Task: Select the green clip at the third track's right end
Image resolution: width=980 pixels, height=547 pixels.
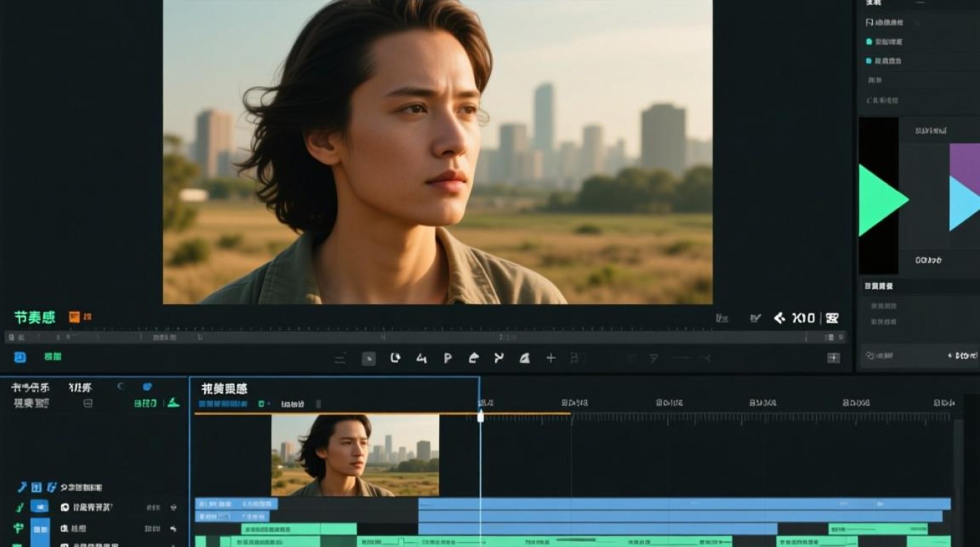Action: click(x=878, y=529)
